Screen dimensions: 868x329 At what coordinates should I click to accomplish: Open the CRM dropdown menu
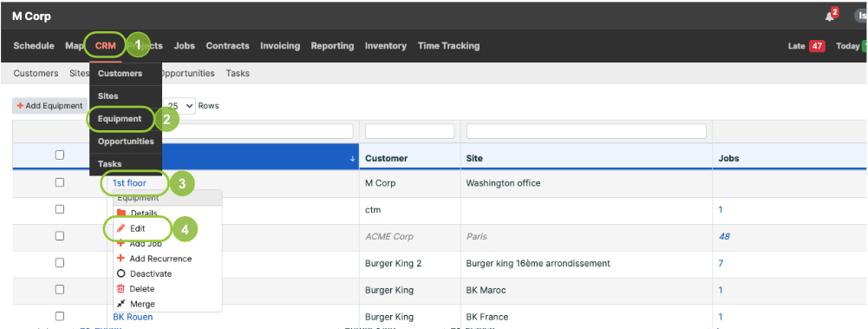coord(105,46)
